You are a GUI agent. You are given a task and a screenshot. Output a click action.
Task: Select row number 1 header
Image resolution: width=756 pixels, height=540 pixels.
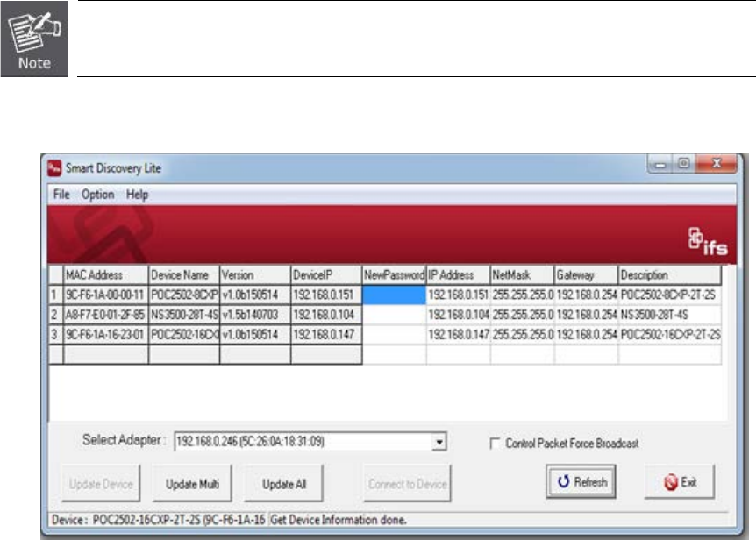(55, 295)
